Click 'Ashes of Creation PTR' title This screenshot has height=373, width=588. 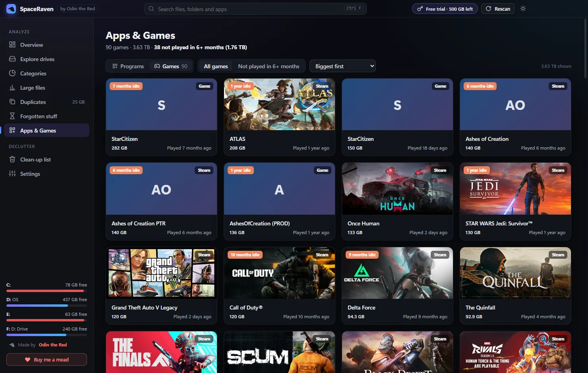pos(138,223)
